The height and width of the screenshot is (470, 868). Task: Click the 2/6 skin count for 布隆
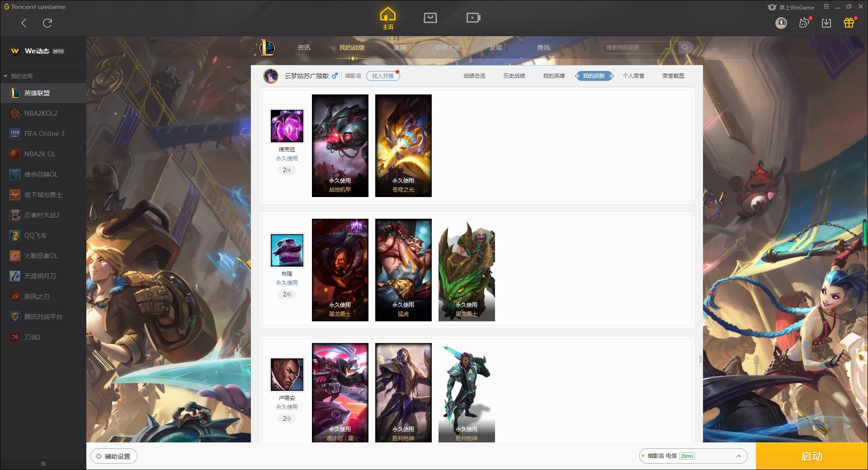[287, 294]
